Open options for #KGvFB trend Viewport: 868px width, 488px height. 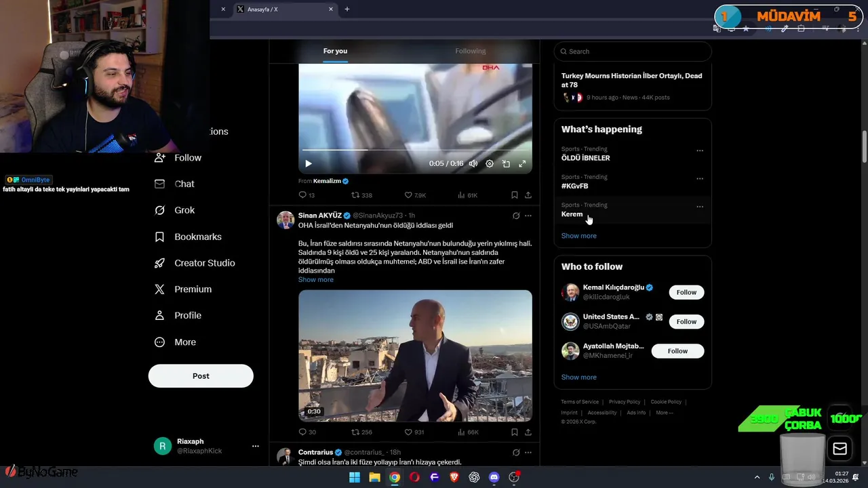[700, 179]
